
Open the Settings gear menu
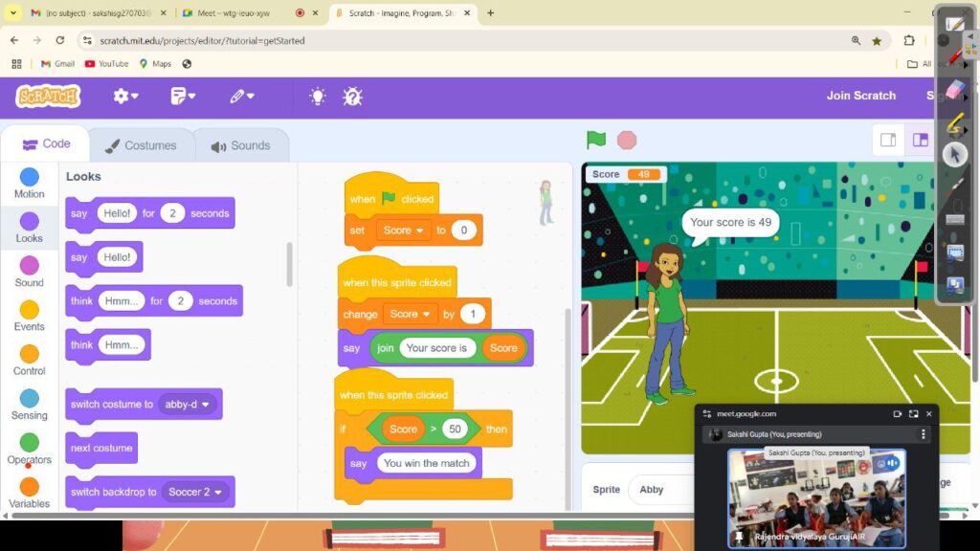125,97
